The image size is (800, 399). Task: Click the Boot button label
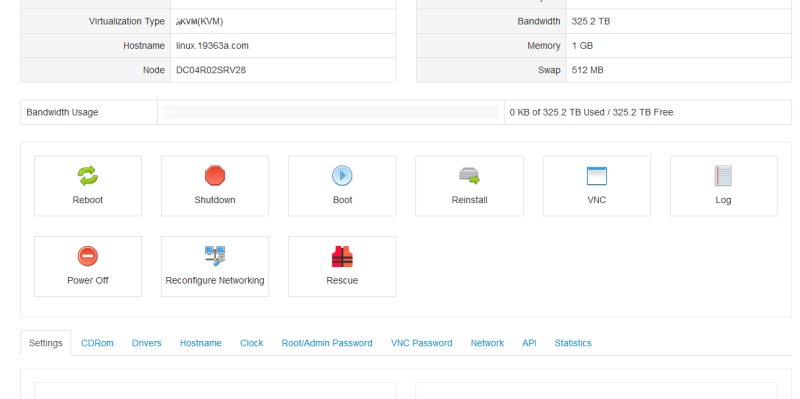click(342, 200)
